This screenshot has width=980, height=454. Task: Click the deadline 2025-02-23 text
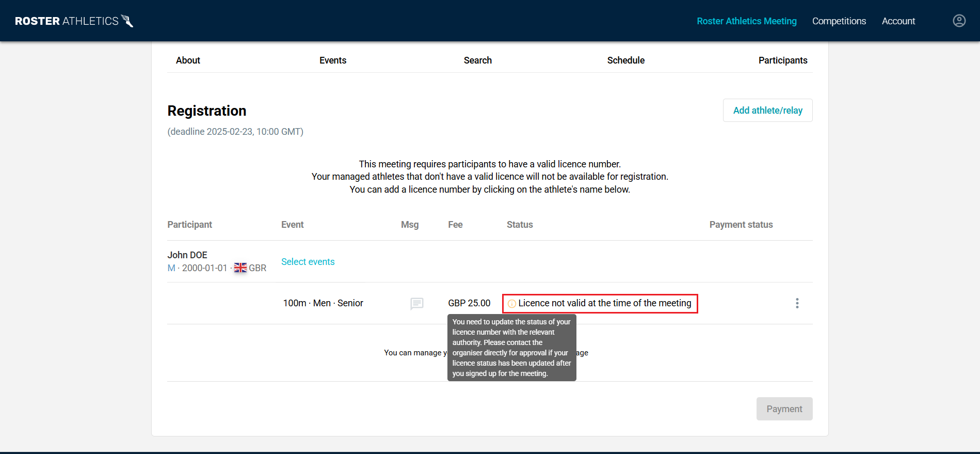(235, 132)
